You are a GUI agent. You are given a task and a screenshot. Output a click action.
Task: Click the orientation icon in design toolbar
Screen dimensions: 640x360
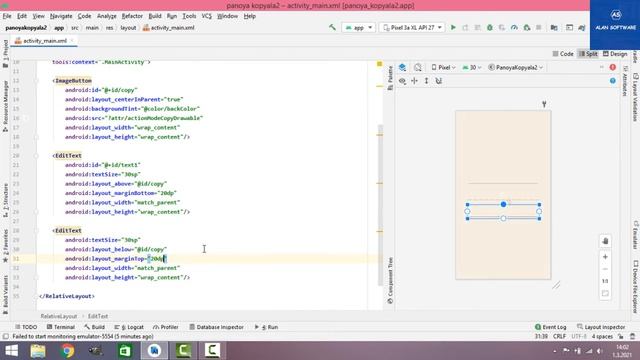tap(418, 67)
